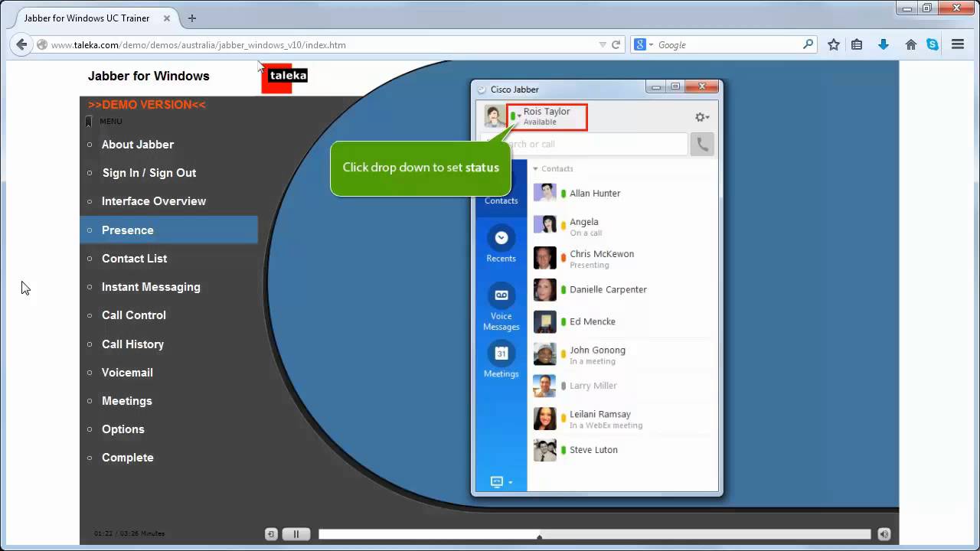Viewport: 980px width, 551px height.
Task: Bookmark this page with star icon
Action: [834, 44]
